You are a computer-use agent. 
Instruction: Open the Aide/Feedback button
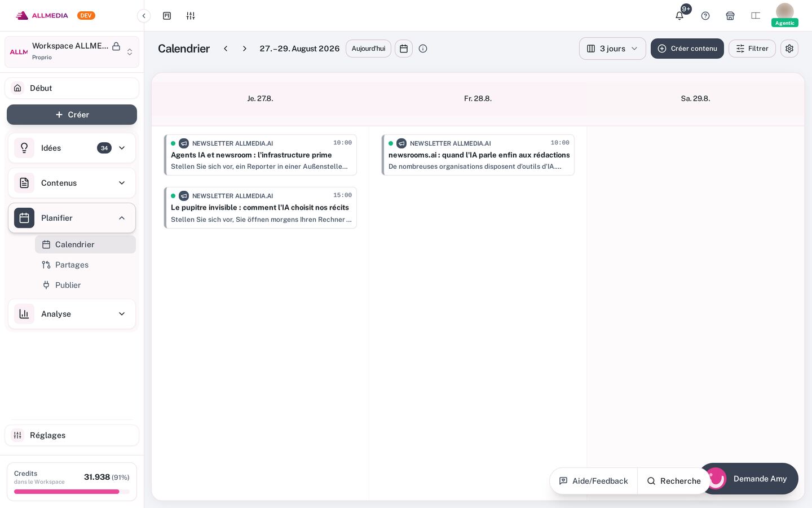(594, 481)
